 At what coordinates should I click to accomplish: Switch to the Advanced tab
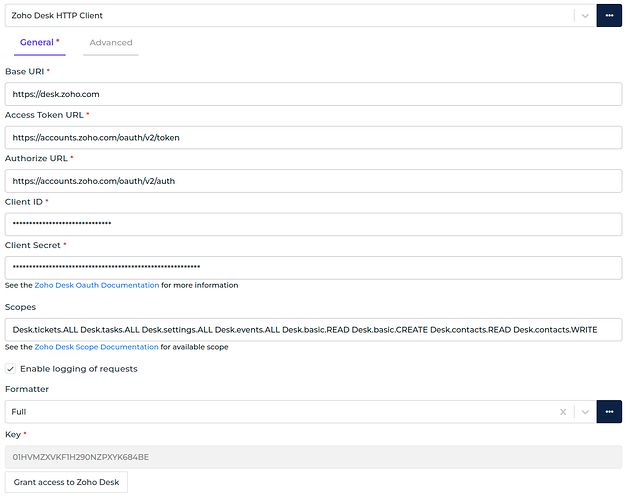click(111, 43)
